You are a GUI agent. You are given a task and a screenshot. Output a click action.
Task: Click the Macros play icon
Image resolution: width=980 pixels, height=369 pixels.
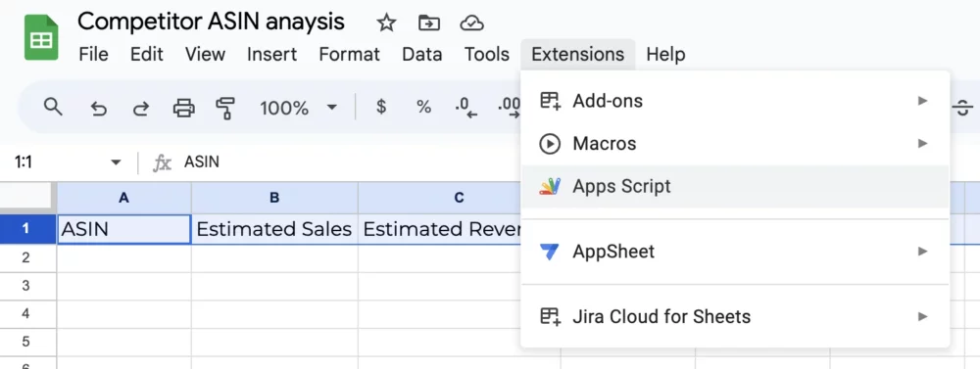[x=550, y=144]
